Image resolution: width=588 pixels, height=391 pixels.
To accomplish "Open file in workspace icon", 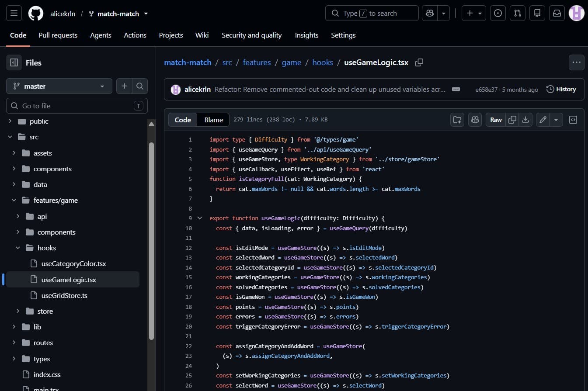I will pyautogui.click(x=457, y=120).
